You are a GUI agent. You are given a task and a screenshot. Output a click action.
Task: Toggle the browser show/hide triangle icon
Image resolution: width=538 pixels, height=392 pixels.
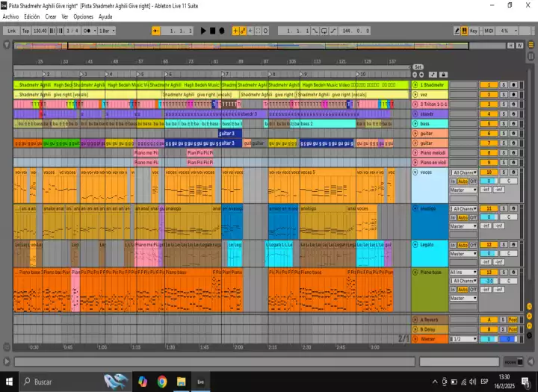point(7,45)
